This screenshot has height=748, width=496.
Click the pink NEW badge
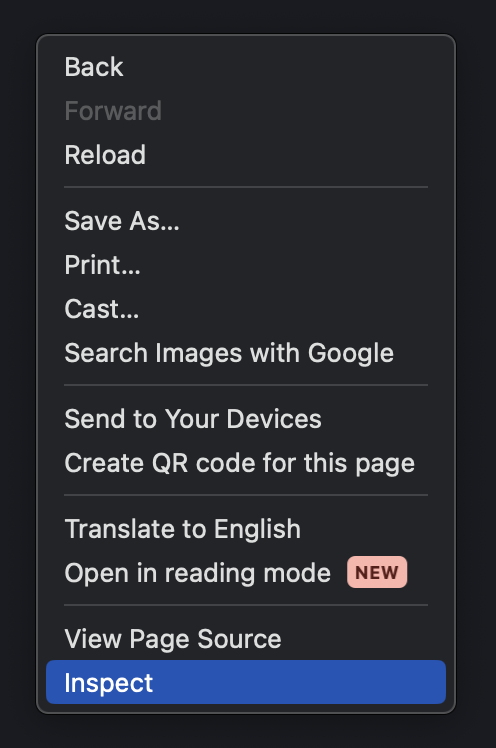pos(377,572)
